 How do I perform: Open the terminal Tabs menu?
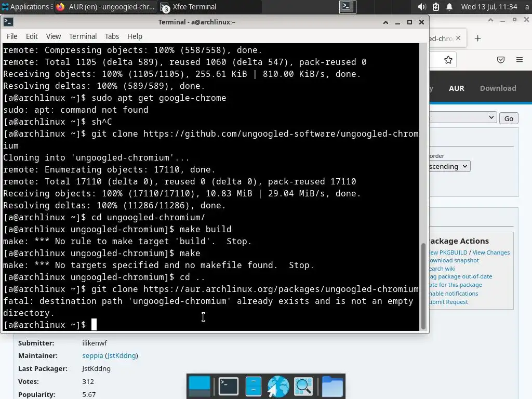112,36
